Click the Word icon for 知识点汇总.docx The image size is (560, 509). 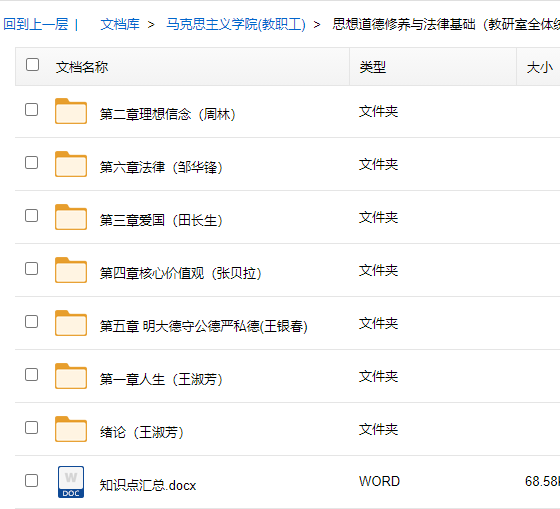point(71,482)
